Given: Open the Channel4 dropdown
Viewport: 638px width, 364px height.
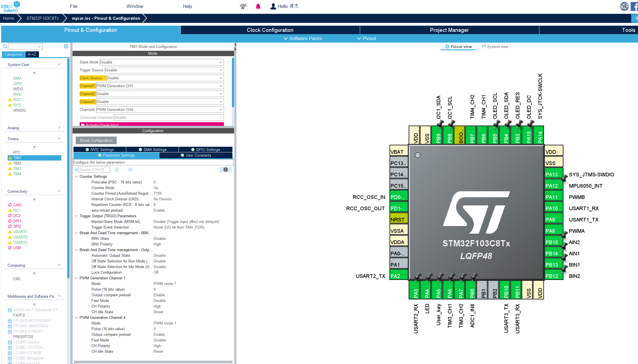Looking at the screenshot, I should point(160,109).
